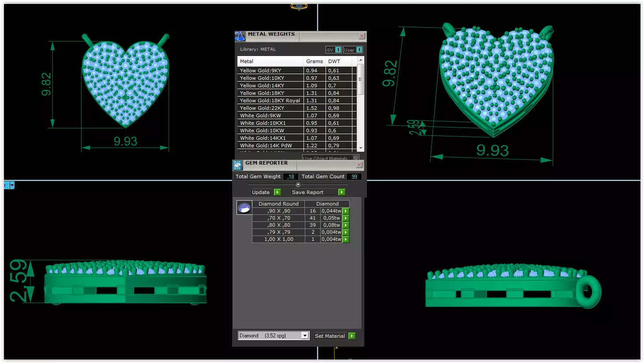Screen dimensions: 644x363
Task: Click the metal list scrollbar thumb
Action: [x=361, y=79]
